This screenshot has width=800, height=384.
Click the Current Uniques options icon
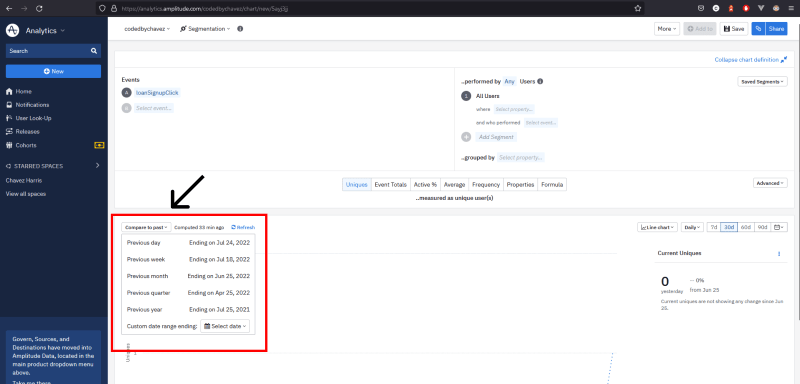[779, 253]
